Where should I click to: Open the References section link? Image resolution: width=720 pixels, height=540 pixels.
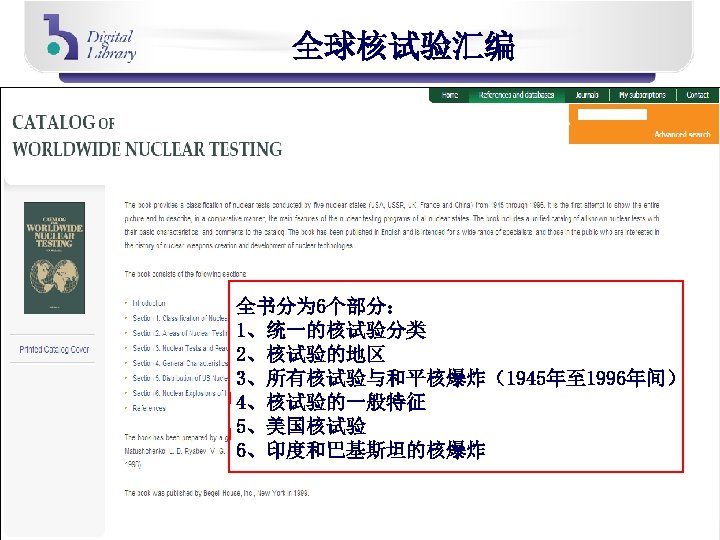coord(149,408)
